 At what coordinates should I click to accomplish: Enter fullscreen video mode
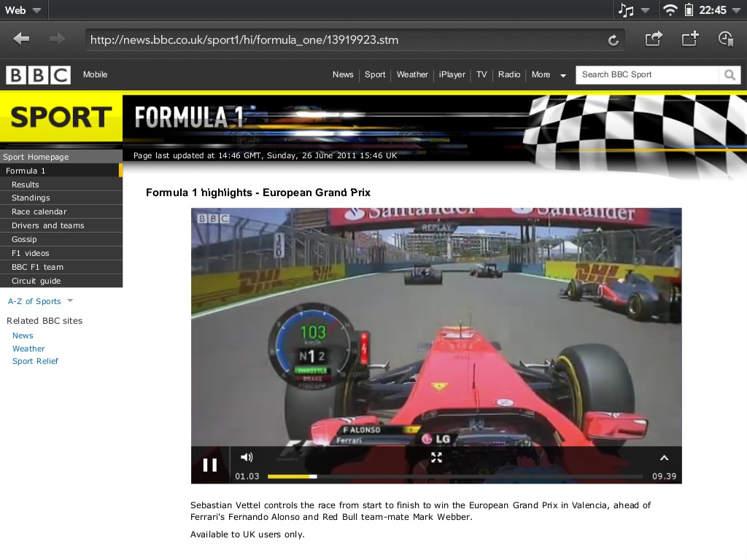click(x=436, y=458)
